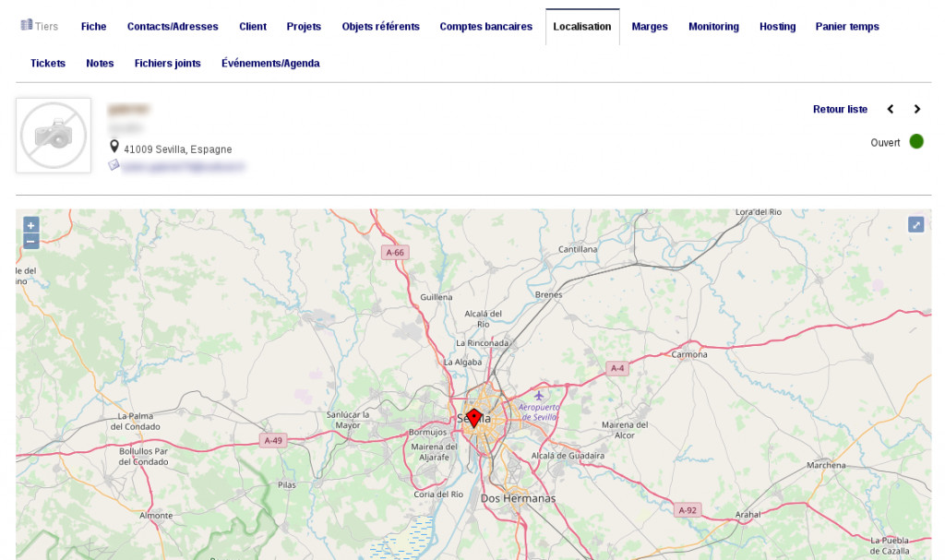Viewport: 945px width, 560px height.
Task: Click the Retour liste link
Action: tap(840, 109)
